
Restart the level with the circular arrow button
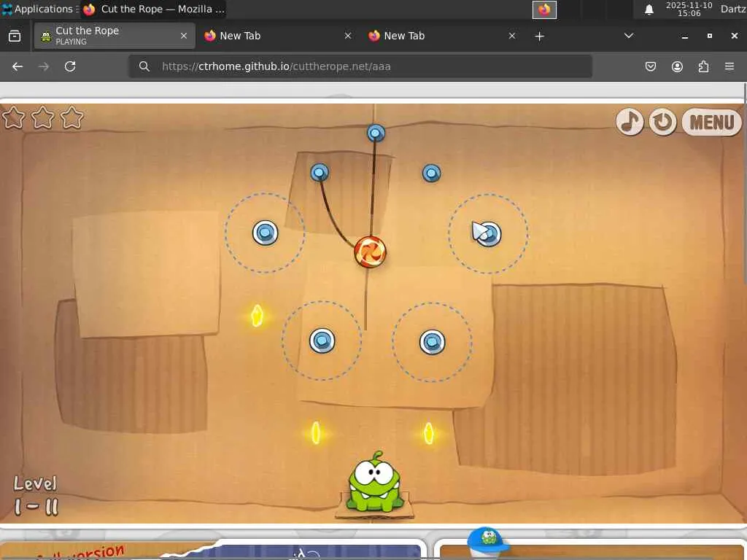point(662,122)
